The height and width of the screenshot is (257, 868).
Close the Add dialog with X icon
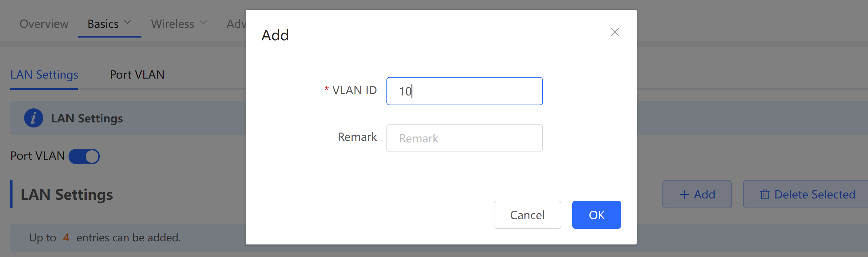click(615, 32)
